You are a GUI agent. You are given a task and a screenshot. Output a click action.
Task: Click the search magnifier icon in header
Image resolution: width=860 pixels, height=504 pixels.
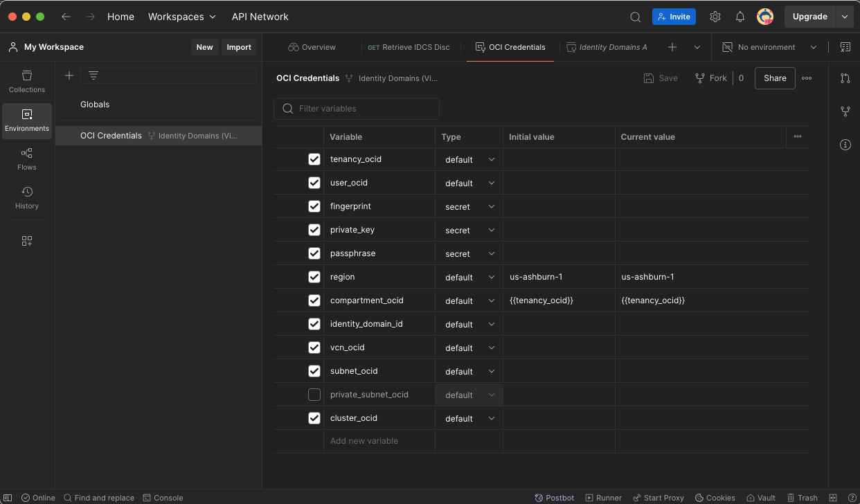coord(635,17)
